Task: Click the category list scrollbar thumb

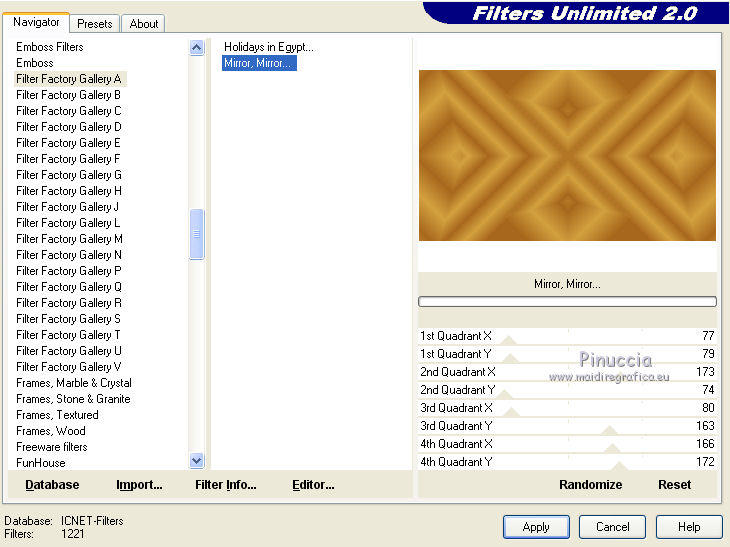Action: (x=196, y=234)
